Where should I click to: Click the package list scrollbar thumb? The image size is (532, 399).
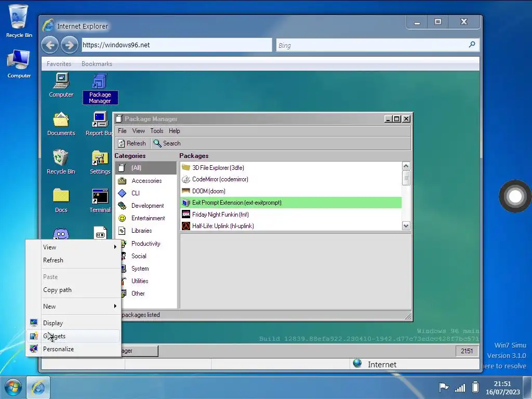coord(406,178)
